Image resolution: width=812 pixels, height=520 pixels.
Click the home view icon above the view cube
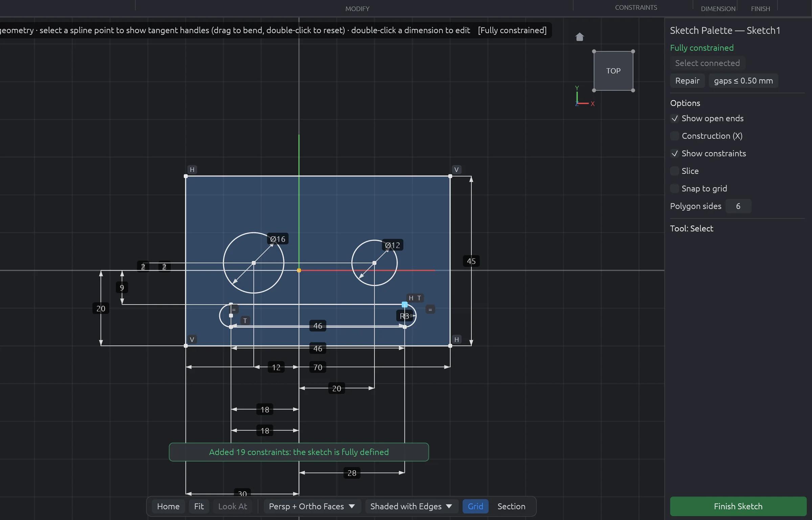[580, 37]
